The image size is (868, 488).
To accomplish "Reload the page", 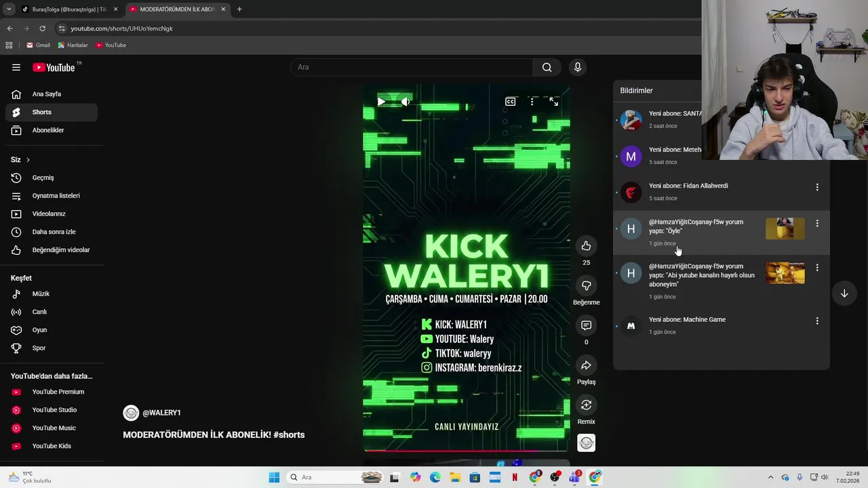I will 42,28.
